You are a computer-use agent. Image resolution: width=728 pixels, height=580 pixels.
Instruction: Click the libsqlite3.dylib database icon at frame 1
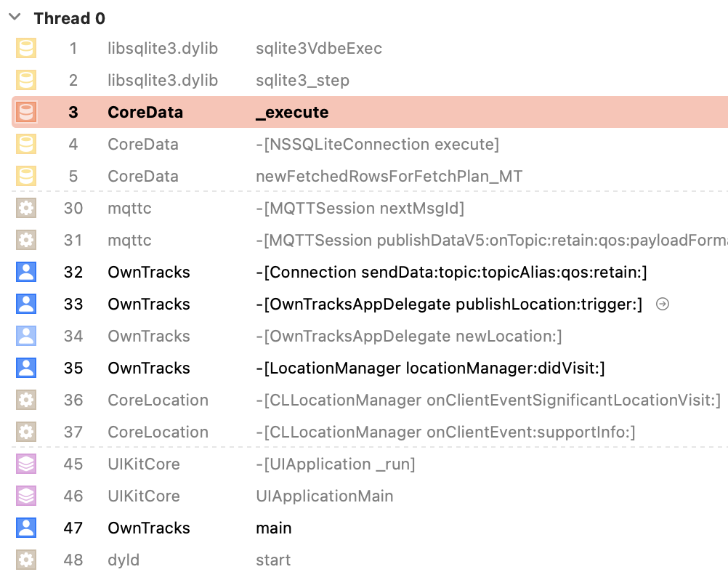26,48
